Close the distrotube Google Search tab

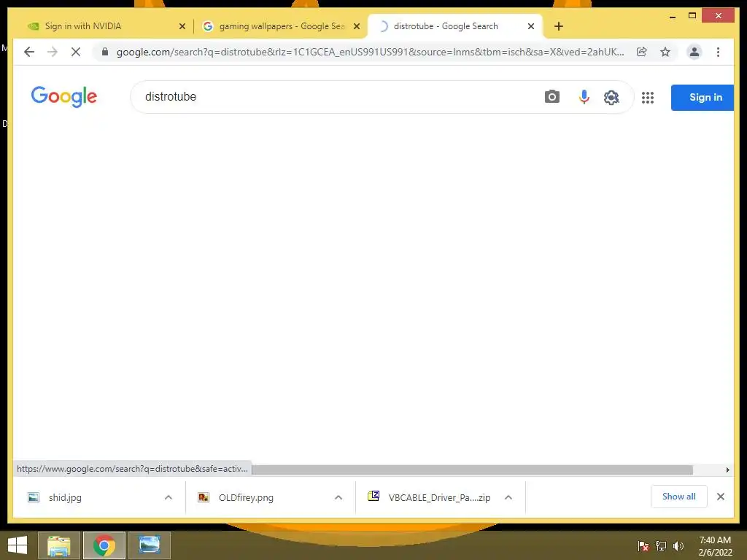click(x=531, y=26)
